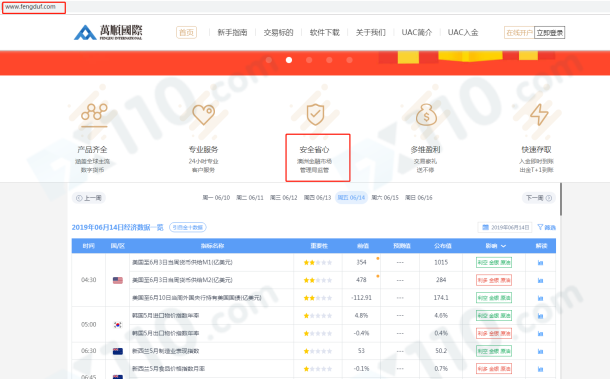Click impact tag in 韩国5月出口物价指数 row
Image resolution: width=610 pixels, height=379 pixels.
[x=494, y=333]
